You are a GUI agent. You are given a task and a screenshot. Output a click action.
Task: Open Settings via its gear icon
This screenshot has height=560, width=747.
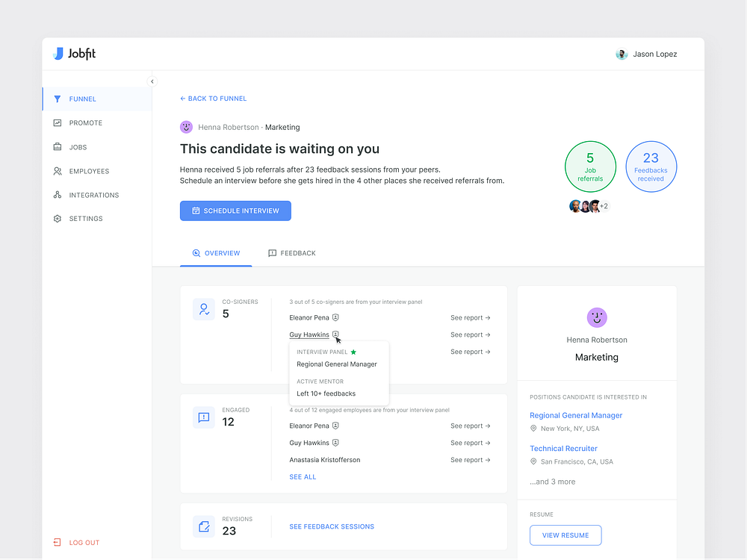pos(57,218)
